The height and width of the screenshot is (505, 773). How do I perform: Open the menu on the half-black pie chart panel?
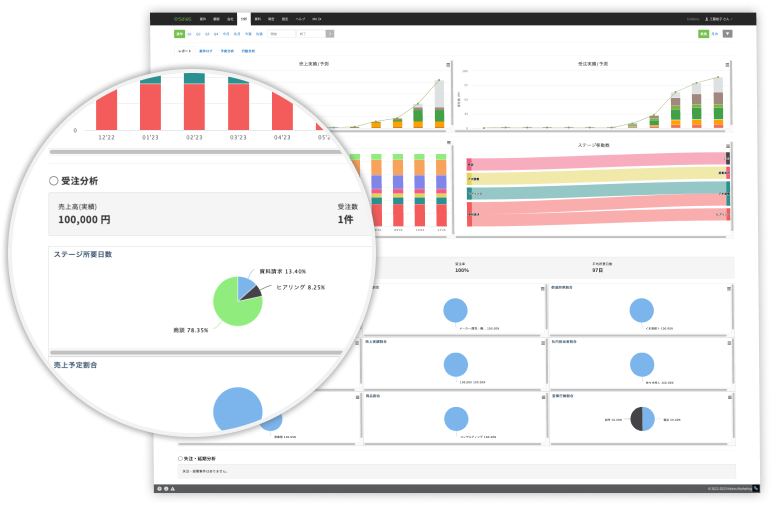click(x=729, y=397)
